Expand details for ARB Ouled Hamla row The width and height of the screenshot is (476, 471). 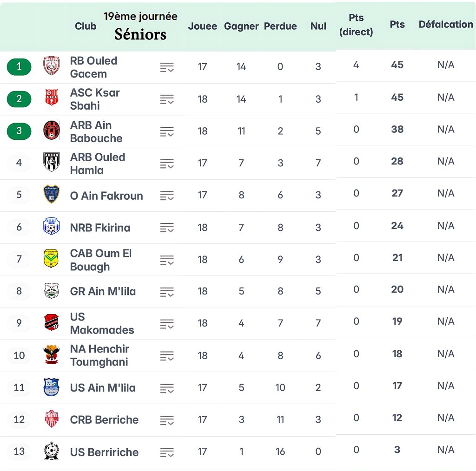pyautogui.click(x=167, y=164)
